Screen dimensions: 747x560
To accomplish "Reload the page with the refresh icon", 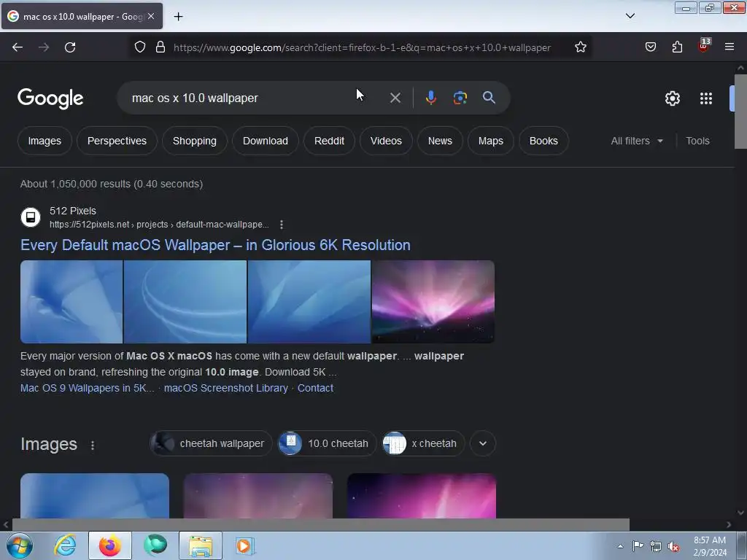I will (70, 47).
